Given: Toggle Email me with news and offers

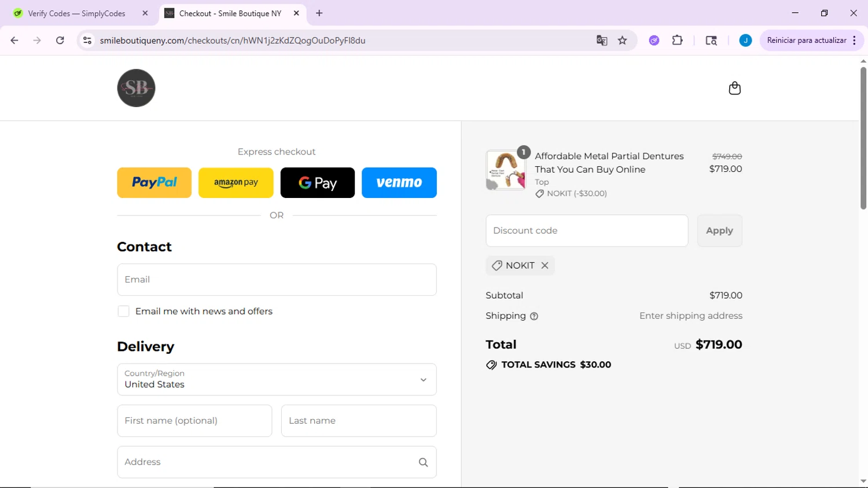Looking at the screenshot, I should [x=123, y=311].
